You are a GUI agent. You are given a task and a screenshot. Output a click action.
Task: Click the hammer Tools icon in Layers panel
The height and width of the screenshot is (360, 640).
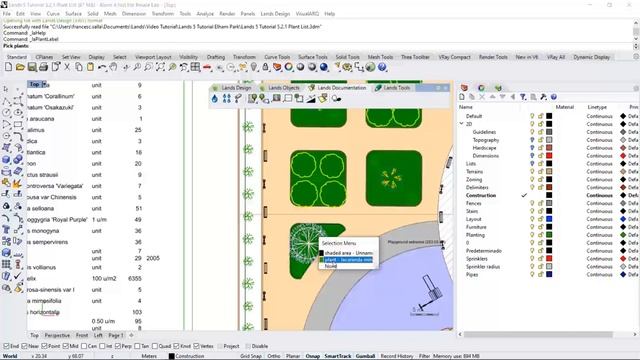(543, 97)
